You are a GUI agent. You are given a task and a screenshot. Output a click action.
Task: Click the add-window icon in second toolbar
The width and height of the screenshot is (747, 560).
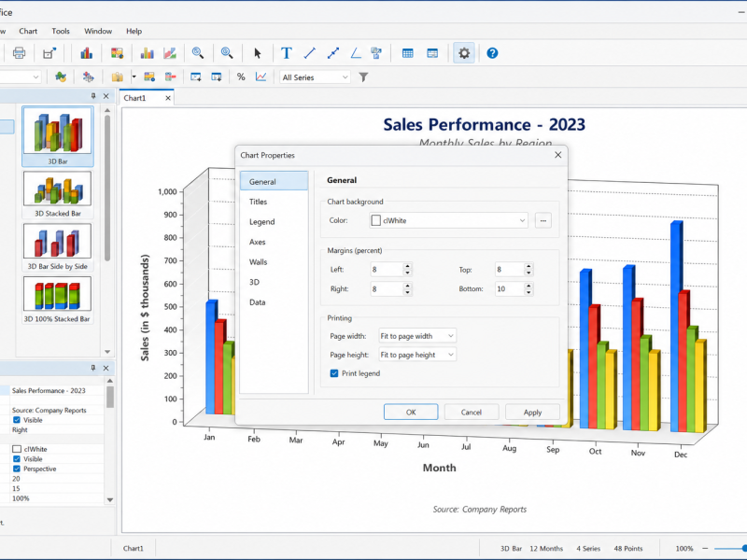click(x=196, y=77)
